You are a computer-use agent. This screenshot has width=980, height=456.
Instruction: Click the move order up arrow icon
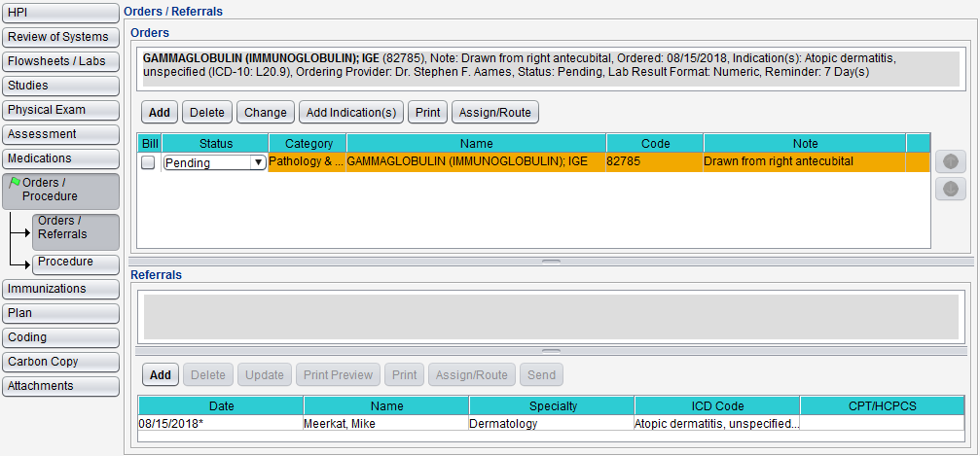click(950, 162)
